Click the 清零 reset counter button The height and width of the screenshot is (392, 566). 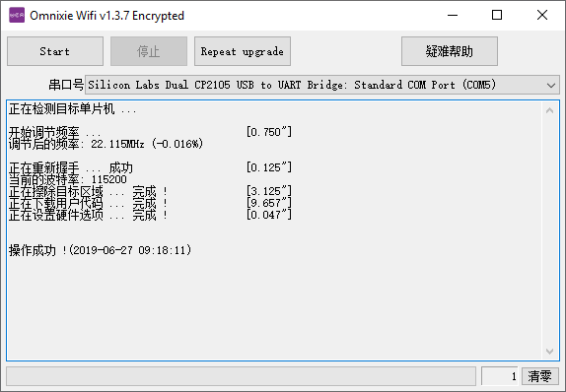[x=540, y=376]
